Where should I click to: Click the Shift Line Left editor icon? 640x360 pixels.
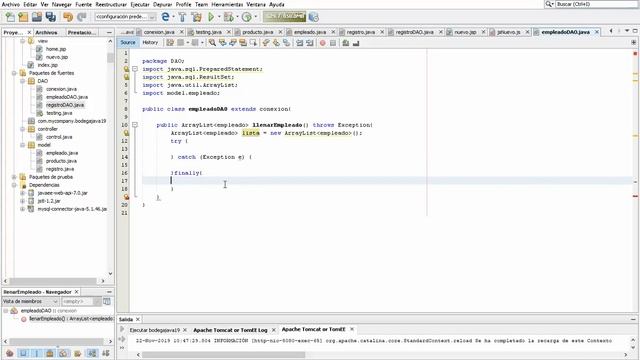(299, 42)
